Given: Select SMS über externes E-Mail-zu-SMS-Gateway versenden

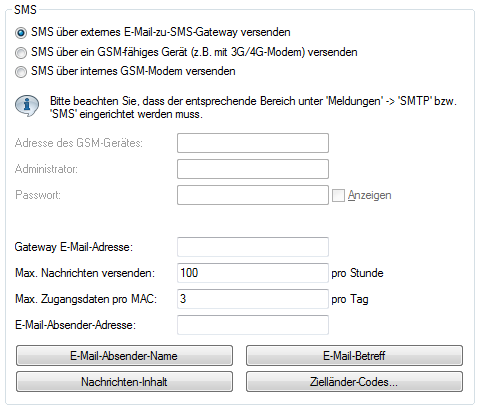Looking at the screenshot, I should pos(21,33).
